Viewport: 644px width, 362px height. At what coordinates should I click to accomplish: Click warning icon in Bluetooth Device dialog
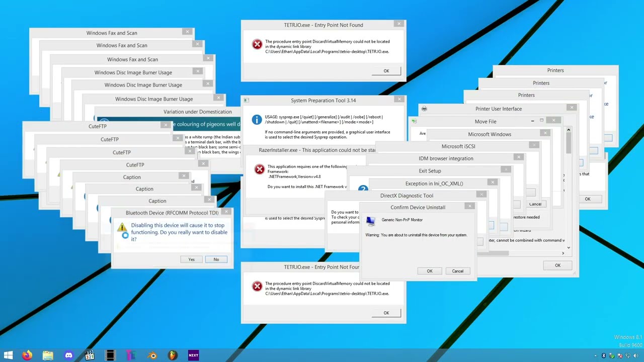tap(122, 229)
